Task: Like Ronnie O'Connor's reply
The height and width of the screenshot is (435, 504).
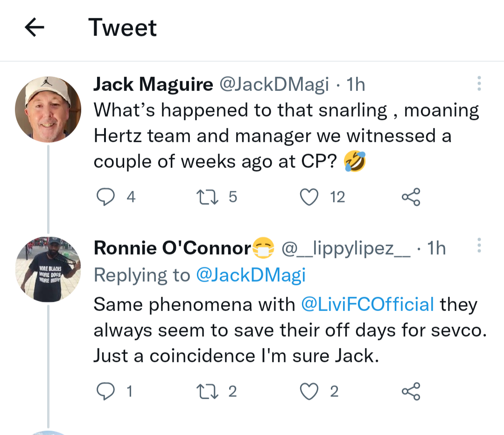Action: point(308,391)
